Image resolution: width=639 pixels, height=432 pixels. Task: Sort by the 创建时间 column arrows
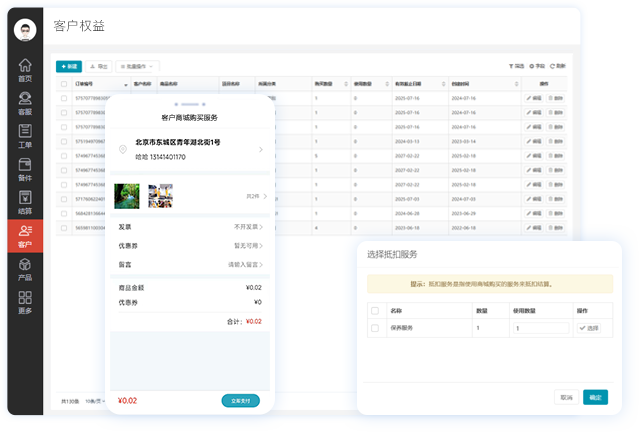[516, 84]
